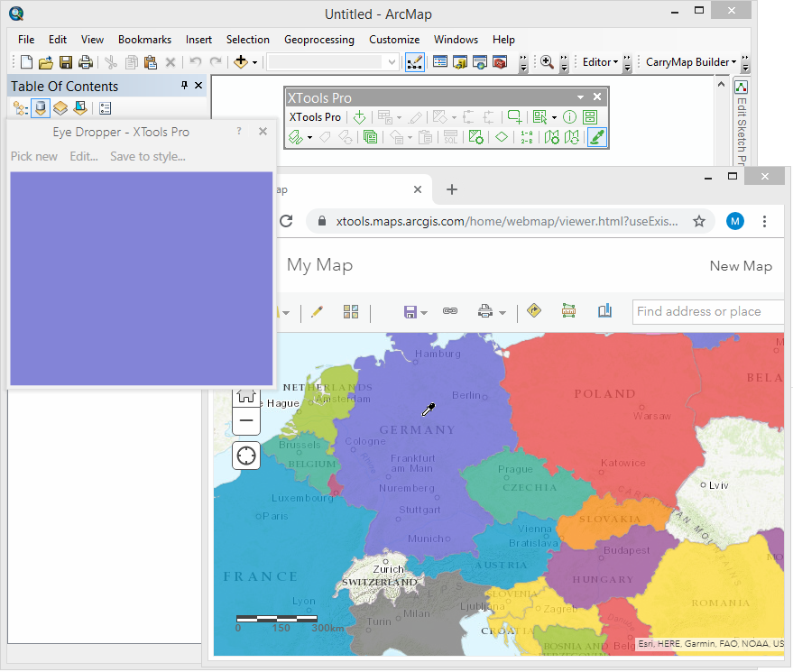Open a map document with the folder icon

[46, 62]
